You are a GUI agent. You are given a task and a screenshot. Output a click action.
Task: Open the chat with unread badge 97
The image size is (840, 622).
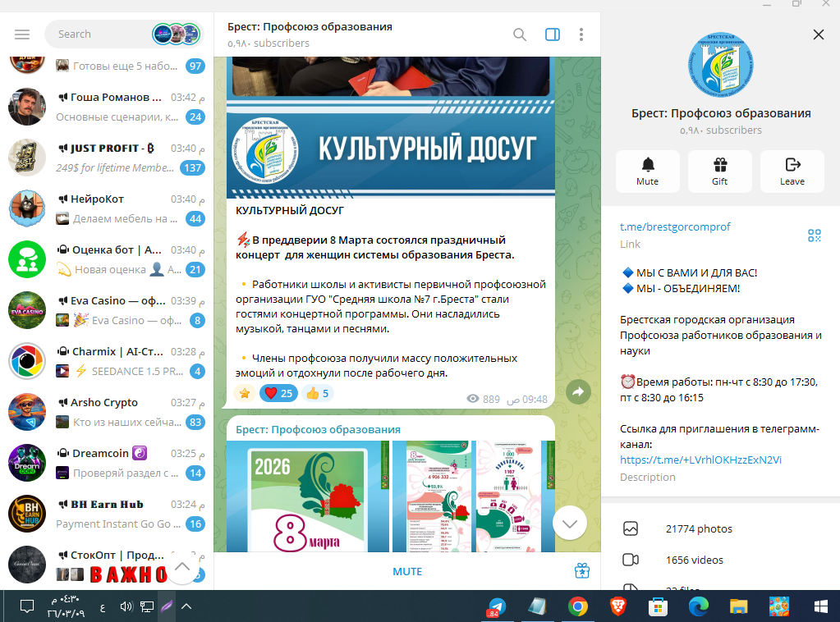(107, 66)
